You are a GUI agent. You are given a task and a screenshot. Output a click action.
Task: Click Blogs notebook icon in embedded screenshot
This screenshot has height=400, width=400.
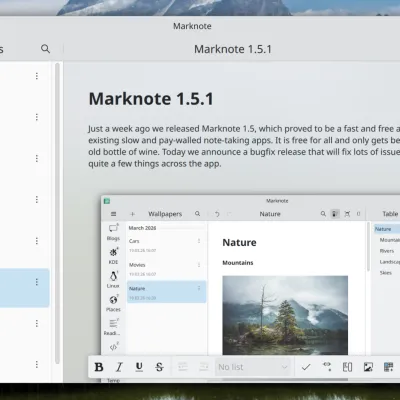coord(113,228)
